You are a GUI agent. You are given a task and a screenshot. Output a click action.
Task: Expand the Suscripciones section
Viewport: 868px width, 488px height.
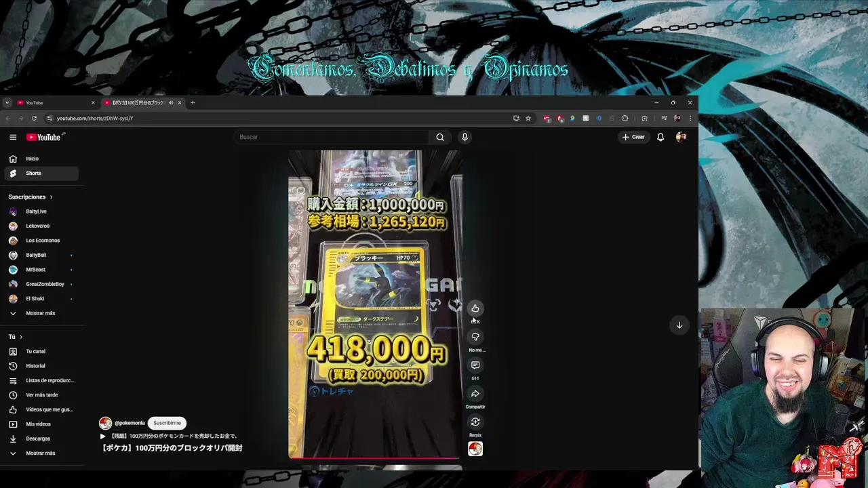(x=31, y=197)
